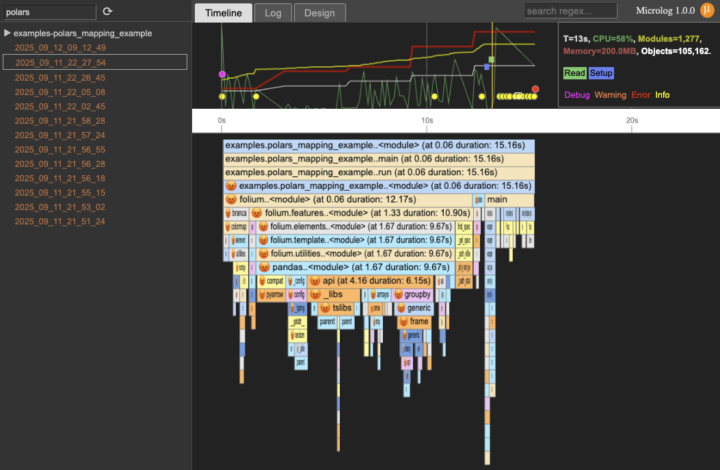Select log run 2025_09_11_22_02_45
The width and height of the screenshot is (720, 470).
(x=60, y=106)
